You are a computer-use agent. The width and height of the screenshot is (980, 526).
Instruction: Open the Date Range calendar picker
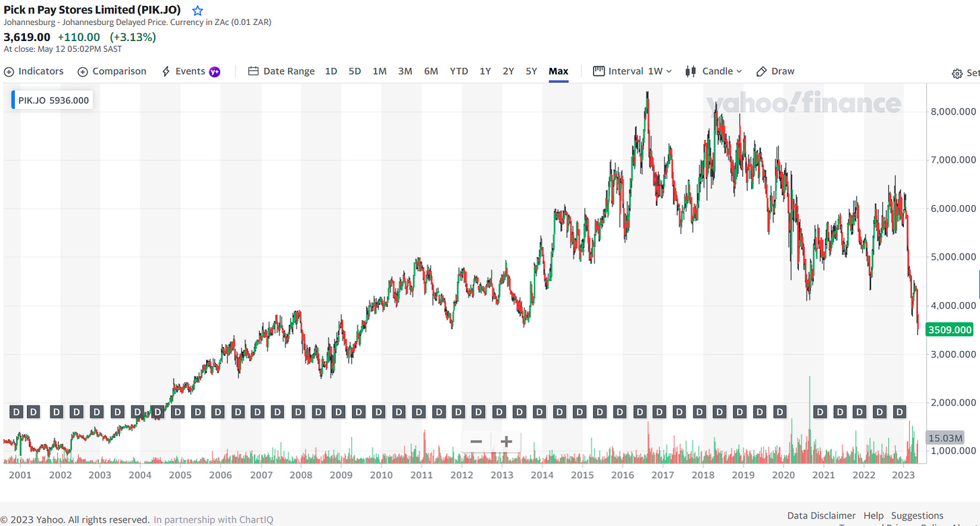click(x=281, y=71)
